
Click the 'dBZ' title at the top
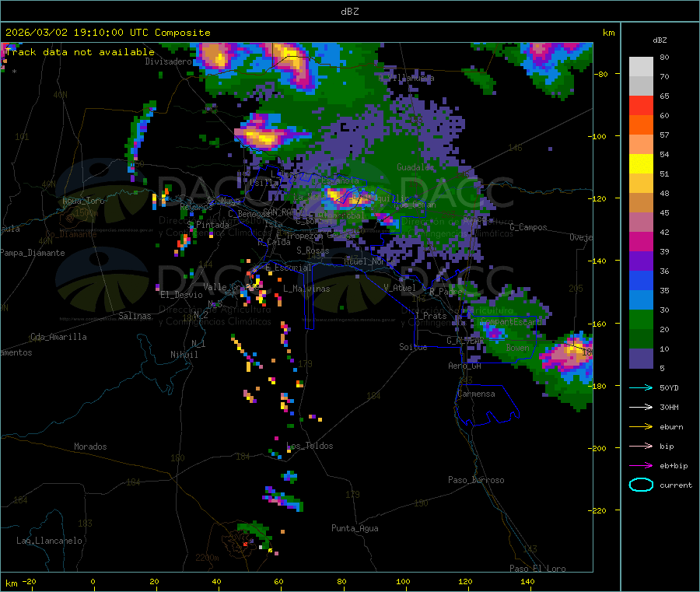pyautogui.click(x=349, y=12)
